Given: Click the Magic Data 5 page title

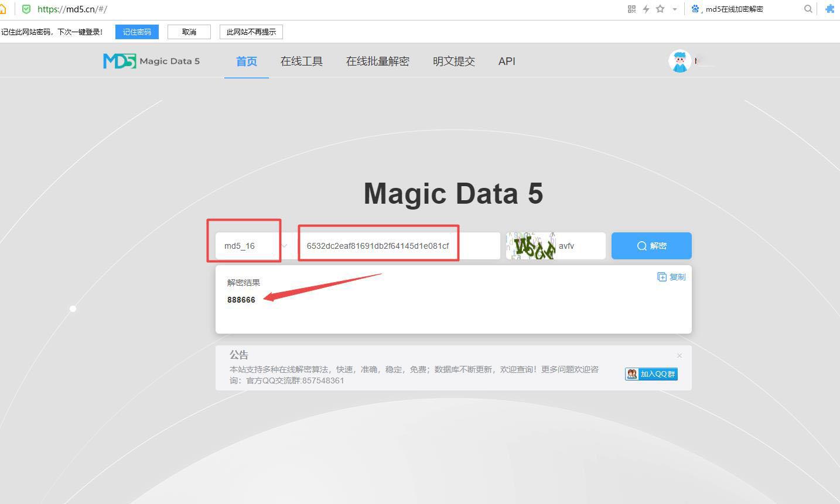Looking at the screenshot, I should pyautogui.click(x=453, y=193).
